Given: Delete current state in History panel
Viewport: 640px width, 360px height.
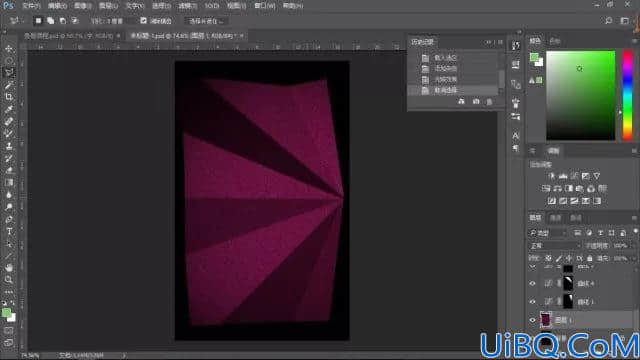Looking at the screenshot, I should (489, 101).
